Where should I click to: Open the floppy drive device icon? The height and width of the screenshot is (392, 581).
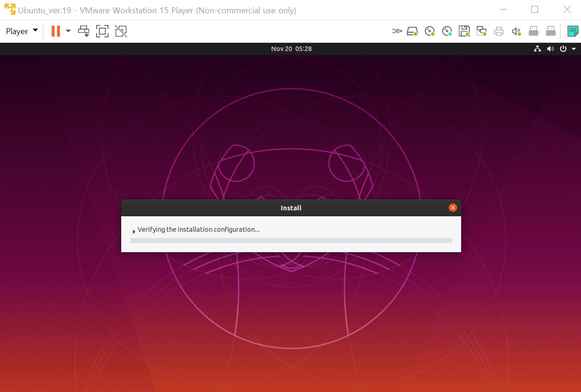coord(464,31)
